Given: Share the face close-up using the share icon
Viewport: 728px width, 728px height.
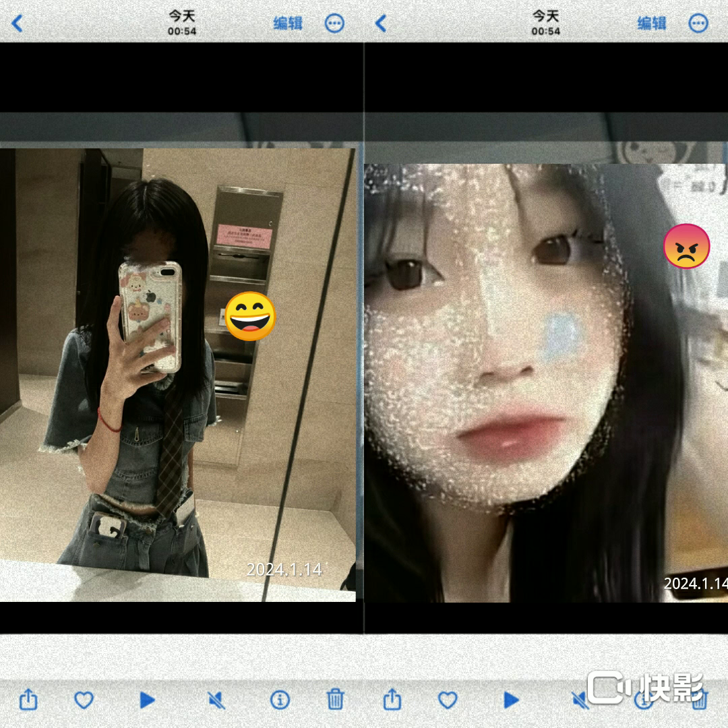Looking at the screenshot, I should point(392,699).
